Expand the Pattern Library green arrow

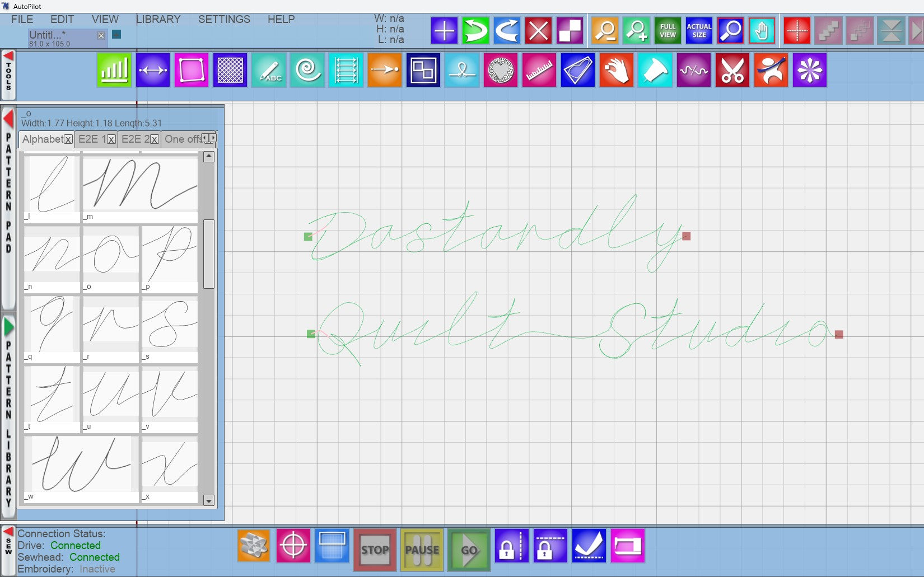(8, 327)
